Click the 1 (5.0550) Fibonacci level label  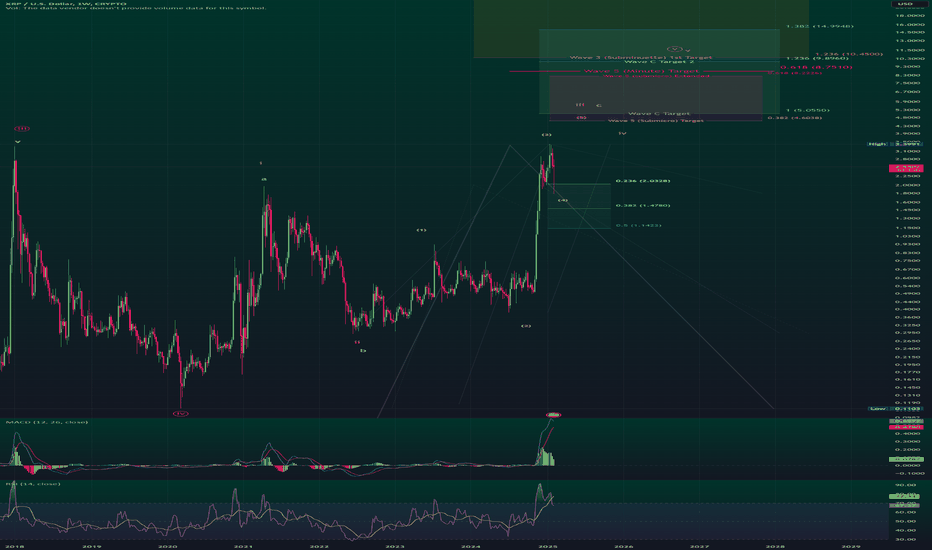[808, 111]
